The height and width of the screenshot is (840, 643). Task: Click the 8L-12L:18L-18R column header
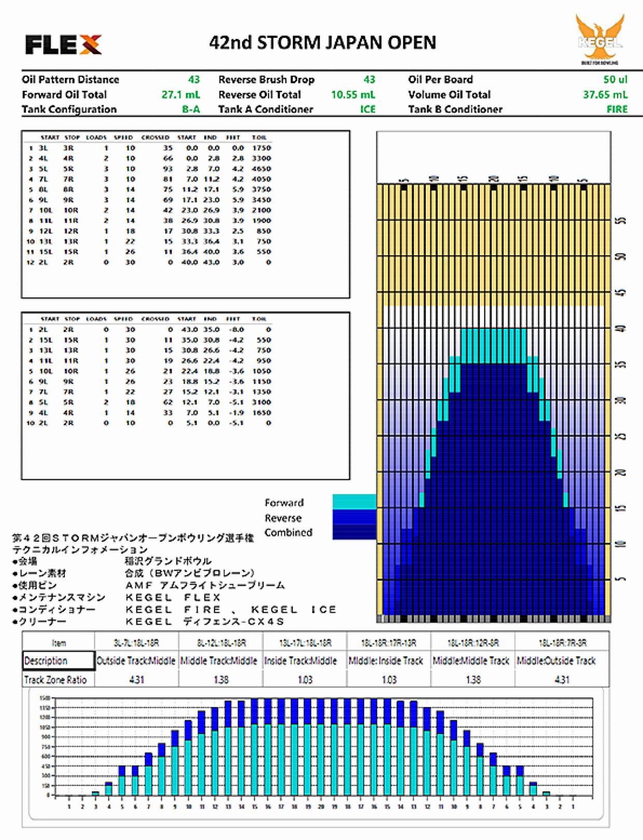(221, 643)
